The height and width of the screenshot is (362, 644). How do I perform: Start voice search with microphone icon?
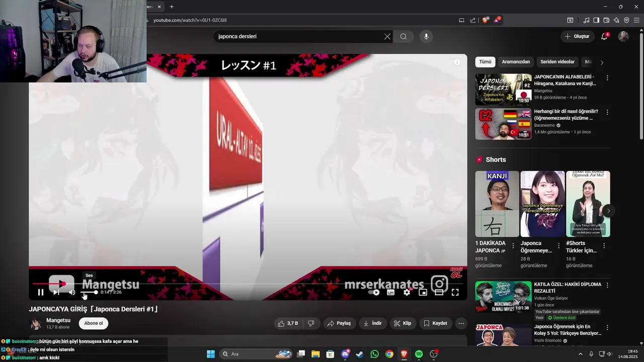pos(426,36)
